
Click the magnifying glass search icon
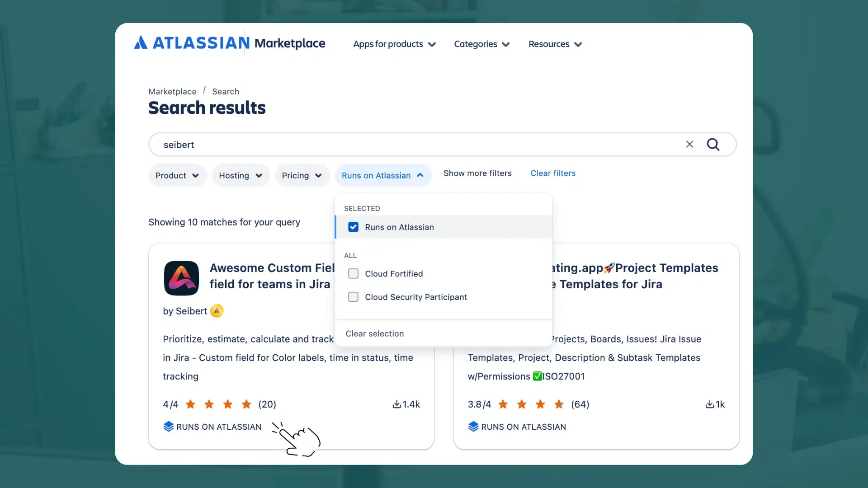coord(713,145)
